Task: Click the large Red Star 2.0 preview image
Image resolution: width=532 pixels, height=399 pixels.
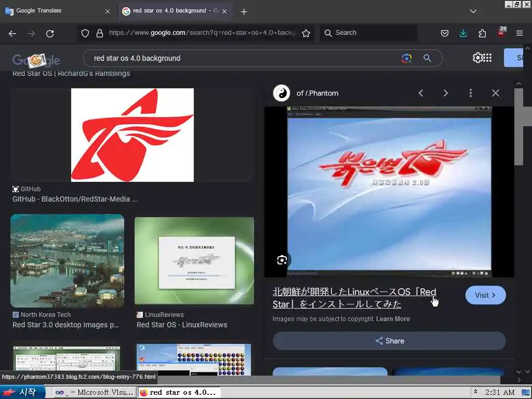Action: tap(389, 192)
